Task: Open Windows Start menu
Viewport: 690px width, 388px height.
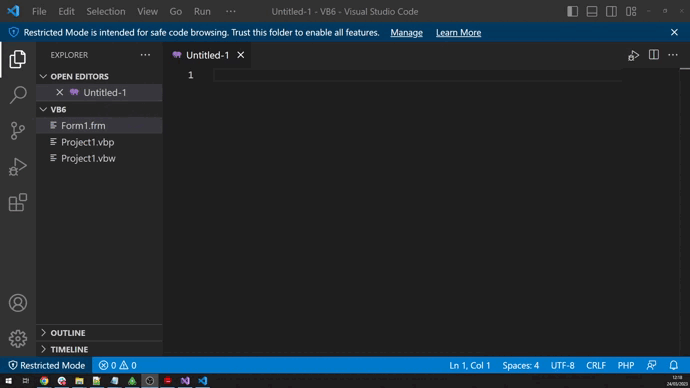Action: (8, 381)
